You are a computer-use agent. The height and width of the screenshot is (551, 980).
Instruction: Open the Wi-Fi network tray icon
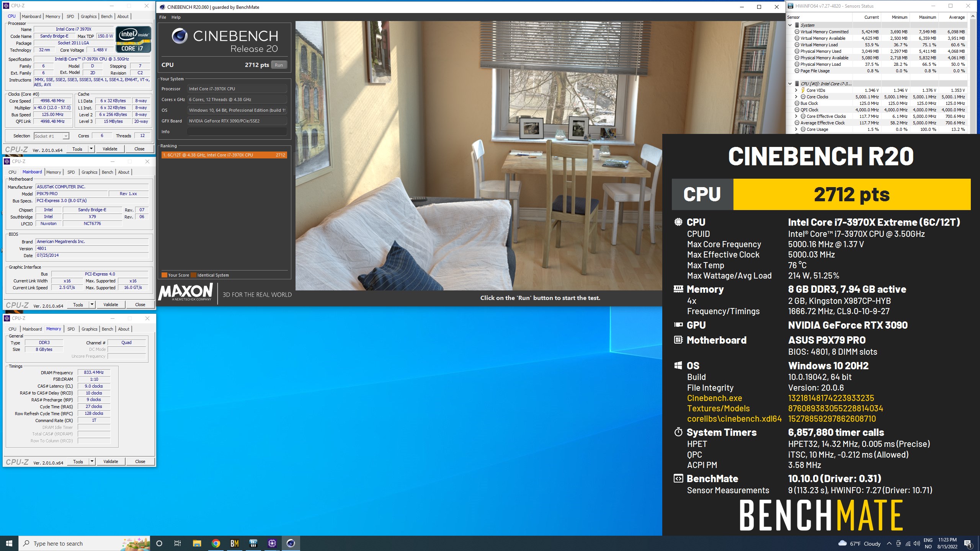pyautogui.click(x=908, y=543)
